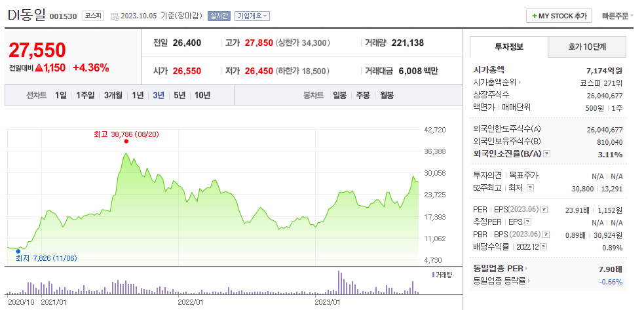Select the 10년 line chart period
644x310 pixels.
coord(202,96)
